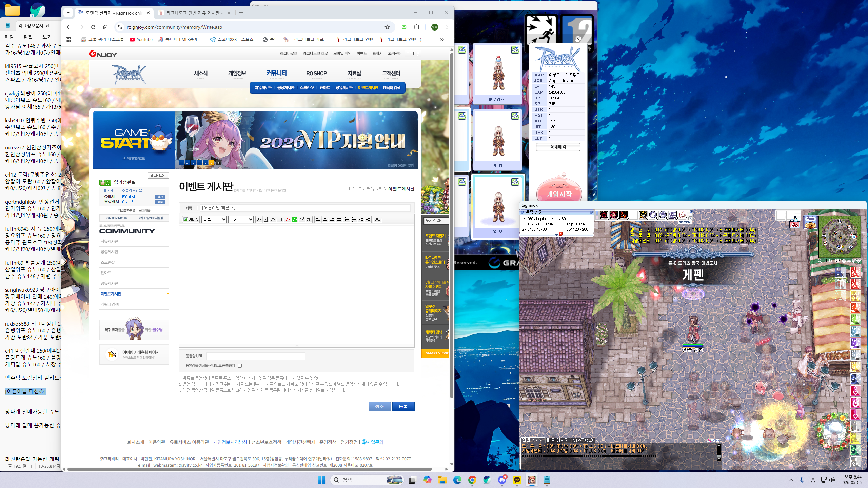This screenshot has width=868, height=488.
Task: Open the 글꼴 font dropdown
Action: tap(214, 219)
